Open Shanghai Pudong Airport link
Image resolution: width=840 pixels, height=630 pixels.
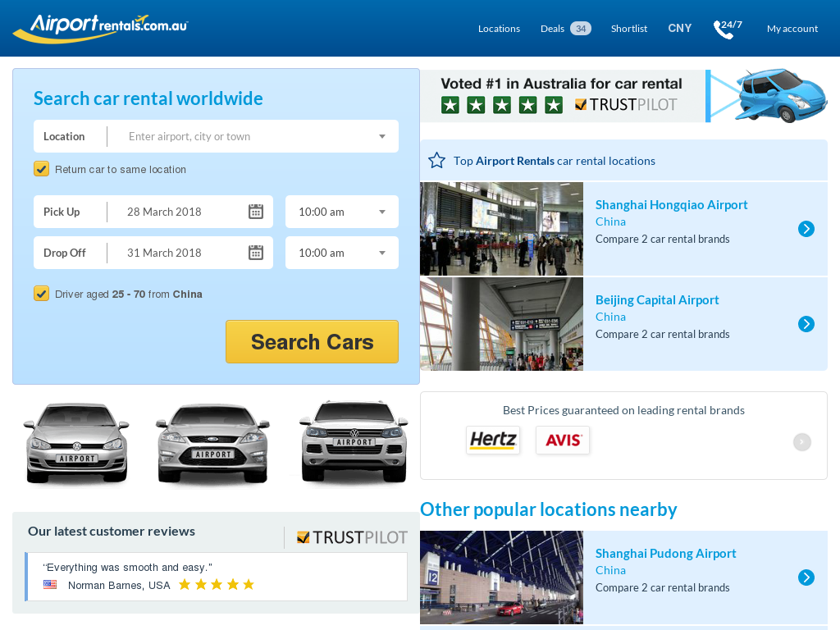click(x=665, y=554)
